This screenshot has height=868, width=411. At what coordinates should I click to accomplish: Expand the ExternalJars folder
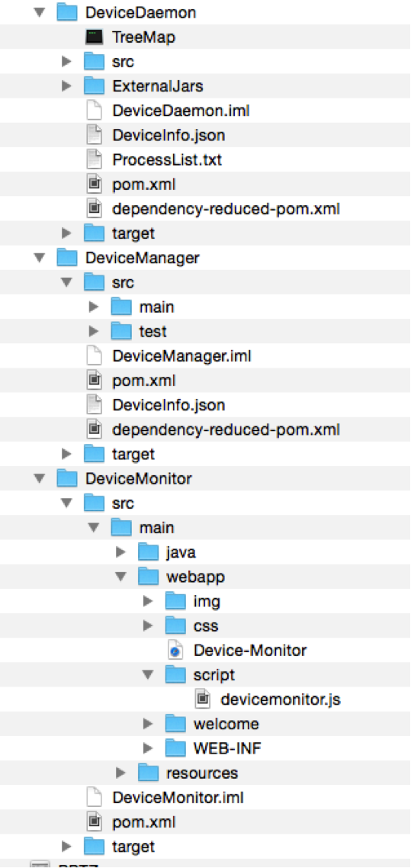click(x=67, y=85)
